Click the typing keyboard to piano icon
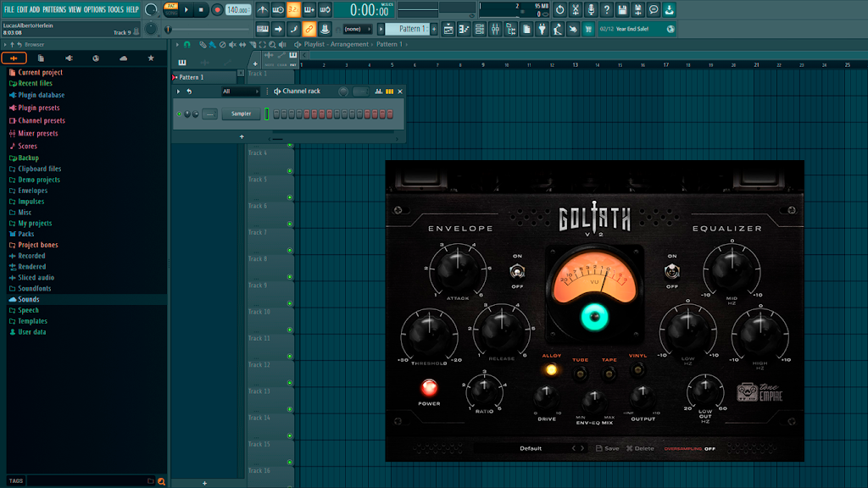The height and width of the screenshot is (488, 868). [263, 29]
